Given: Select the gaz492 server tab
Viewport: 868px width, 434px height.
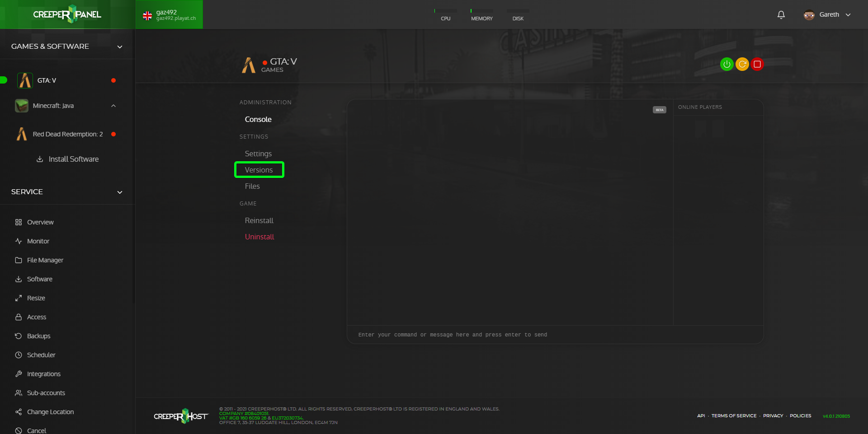Looking at the screenshot, I should point(169,14).
